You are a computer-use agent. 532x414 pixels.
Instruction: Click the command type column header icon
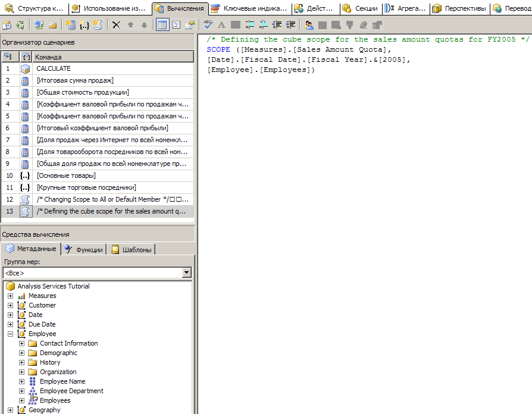26,57
